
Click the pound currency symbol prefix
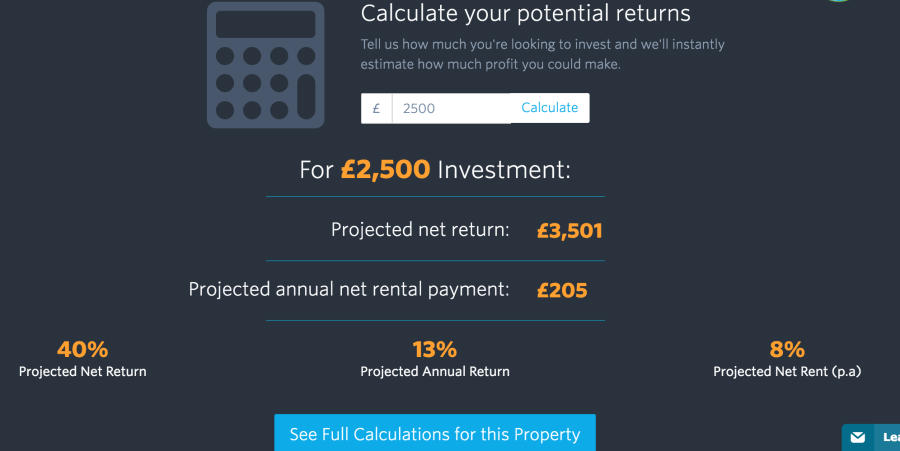(377, 108)
